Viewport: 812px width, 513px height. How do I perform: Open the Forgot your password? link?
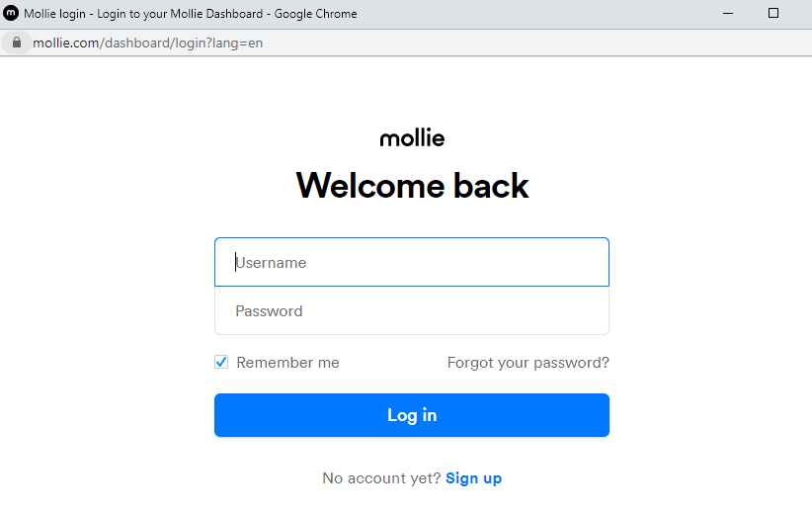click(x=528, y=363)
